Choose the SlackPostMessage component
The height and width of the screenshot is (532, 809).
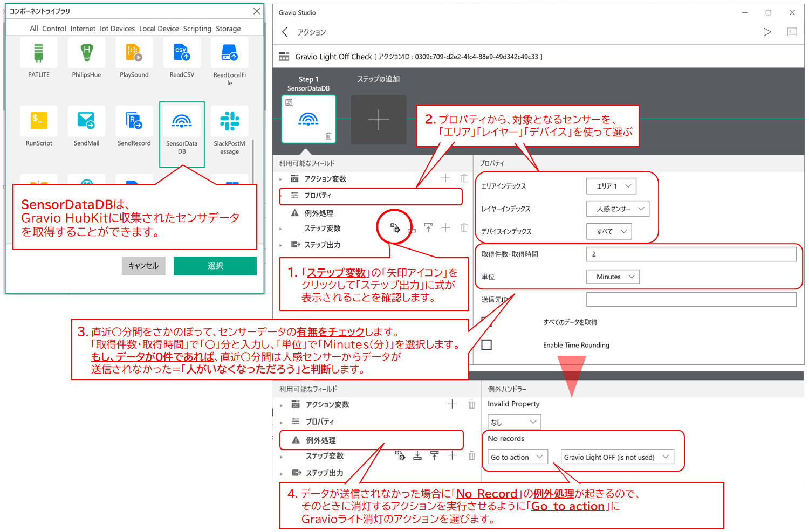tap(230, 121)
